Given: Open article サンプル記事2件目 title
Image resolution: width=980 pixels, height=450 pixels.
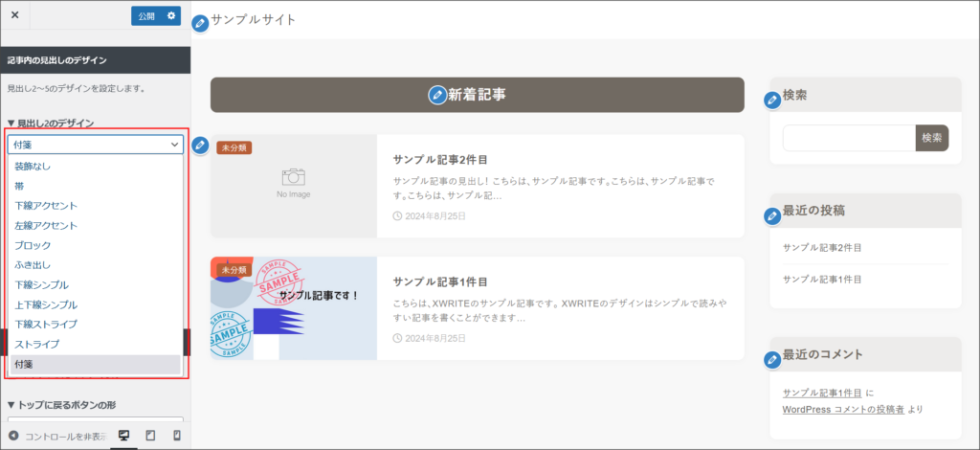Looking at the screenshot, I should coord(440,159).
